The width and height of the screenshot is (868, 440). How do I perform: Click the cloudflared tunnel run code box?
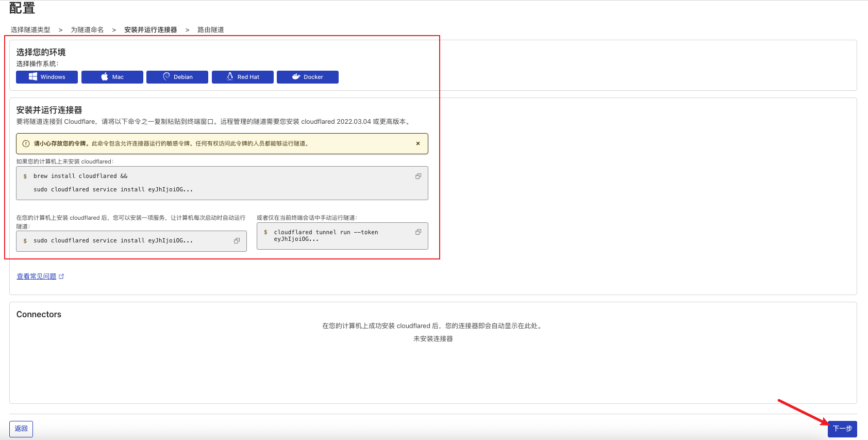(335, 236)
